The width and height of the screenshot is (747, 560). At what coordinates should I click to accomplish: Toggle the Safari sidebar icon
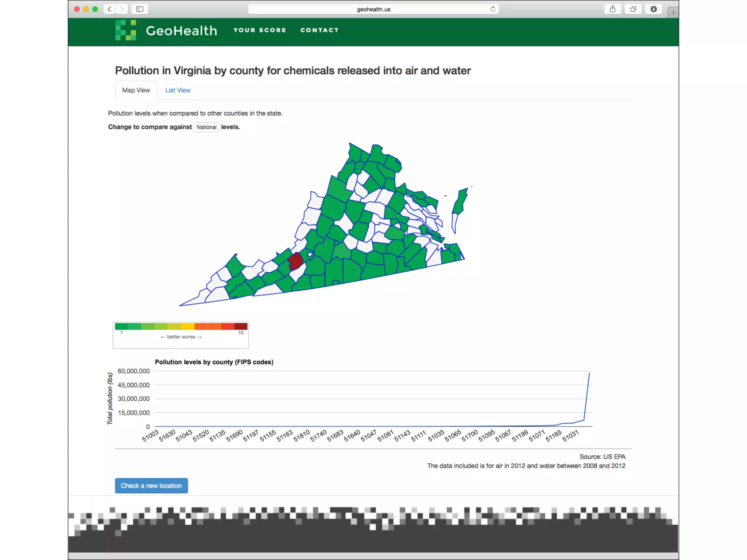[139, 9]
